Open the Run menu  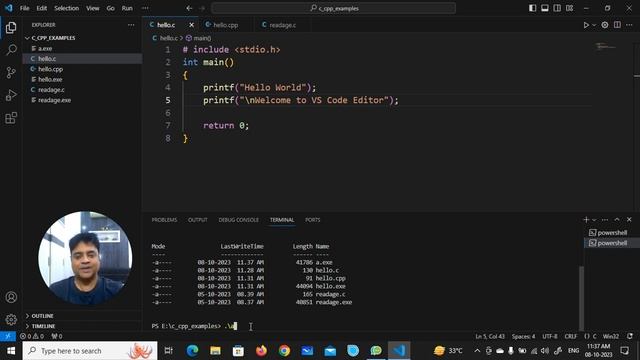click(127, 8)
